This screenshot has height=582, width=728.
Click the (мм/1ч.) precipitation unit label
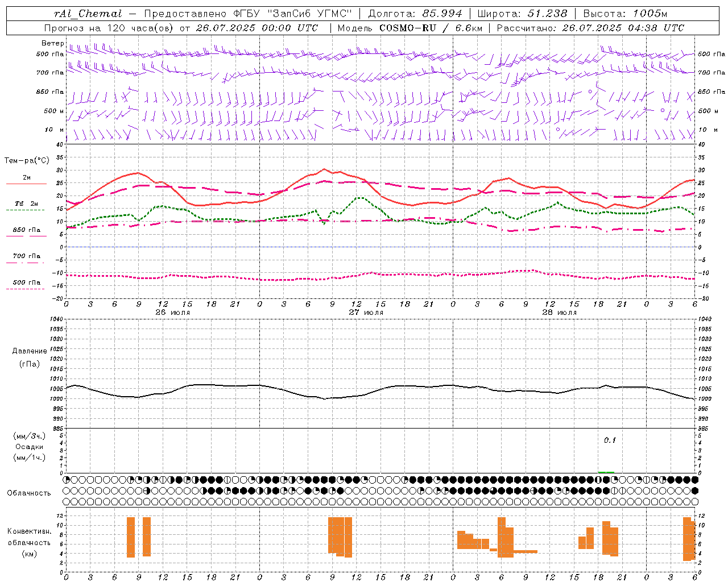point(30,458)
